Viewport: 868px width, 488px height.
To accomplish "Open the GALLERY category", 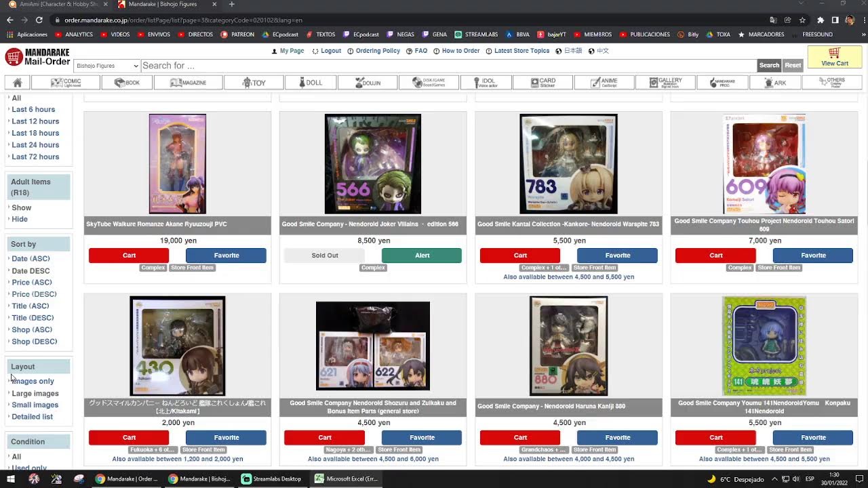I will (665, 83).
